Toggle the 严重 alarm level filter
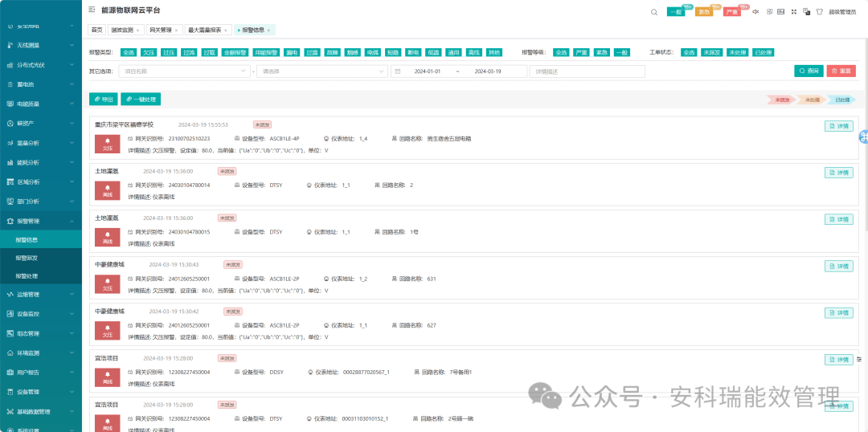 click(581, 52)
